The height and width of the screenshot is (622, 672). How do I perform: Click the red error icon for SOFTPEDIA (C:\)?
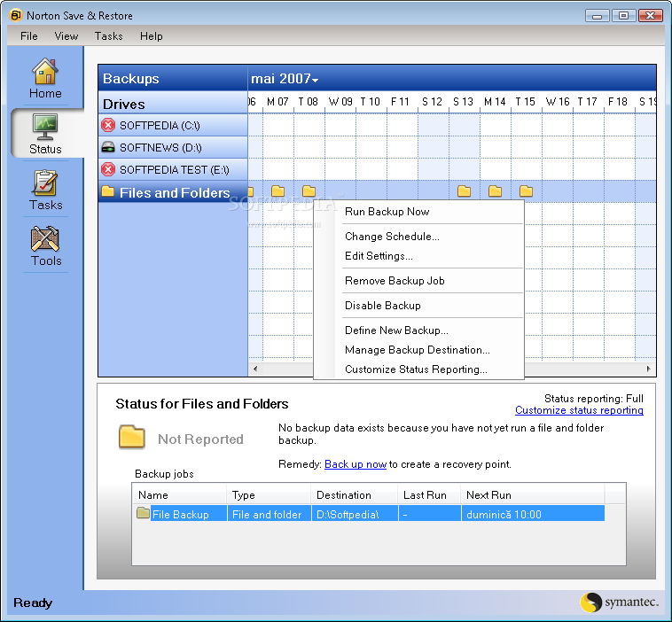pos(108,126)
